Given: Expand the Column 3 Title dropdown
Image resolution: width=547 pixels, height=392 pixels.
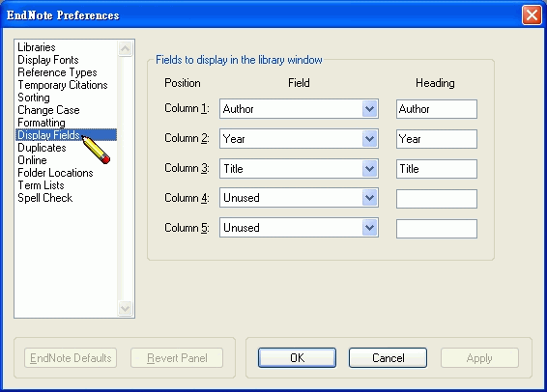Looking at the screenshot, I should tap(299, 169).
